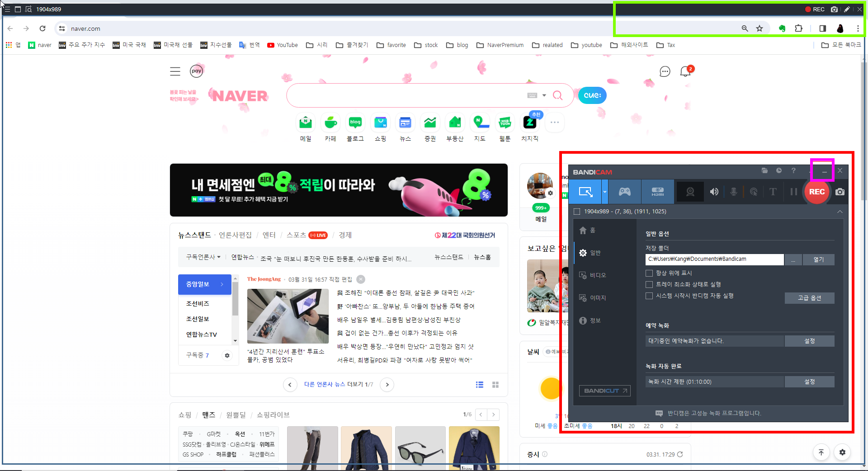Click pencil drawing icon on top recording bar
868x471 pixels.
847,9
